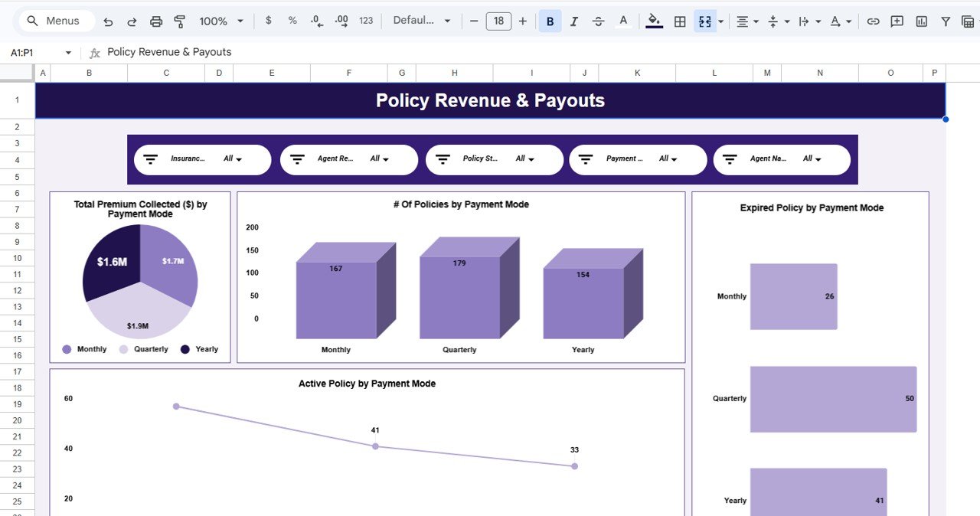This screenshot has width=980, height=516.
Task: Decrease decimal places
Action: (x=316, y=21)
